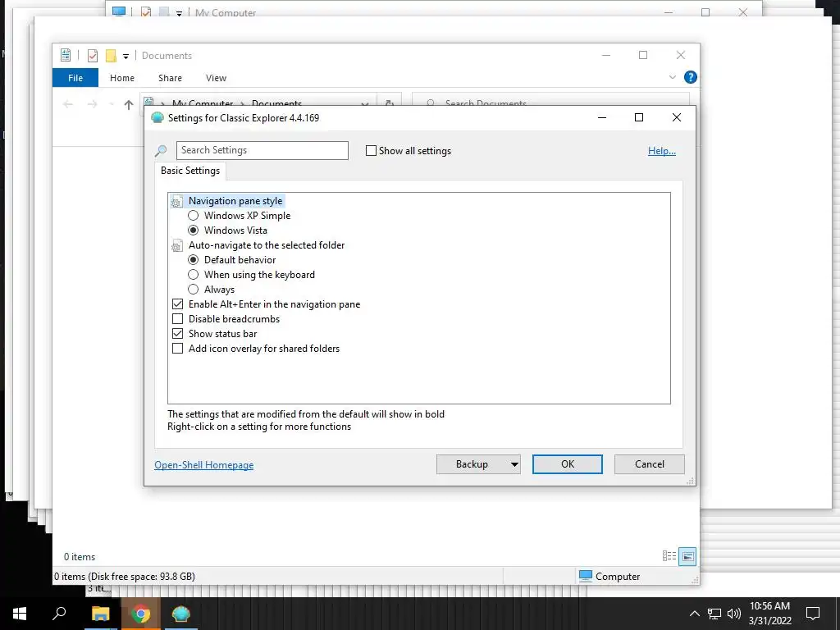
Task: Click the Computer icon in the status bar
Action: tap(586, 577)
